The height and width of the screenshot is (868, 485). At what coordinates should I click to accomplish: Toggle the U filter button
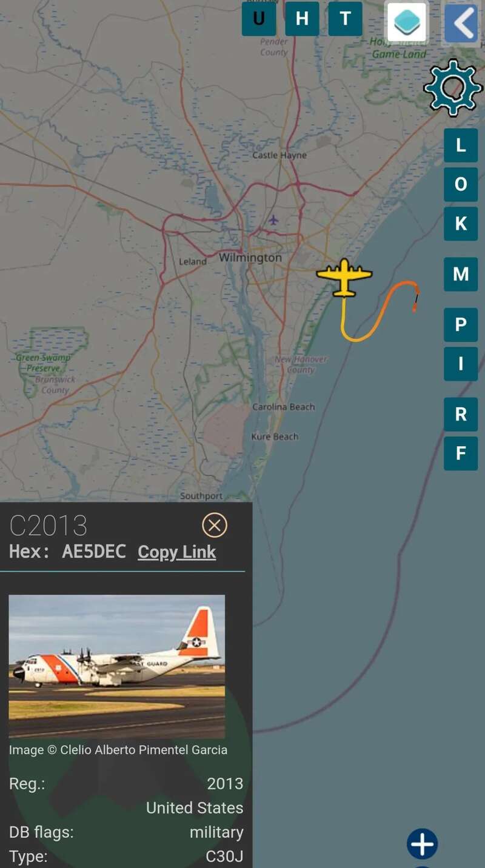pyautogui.click(x=259, y=19)
